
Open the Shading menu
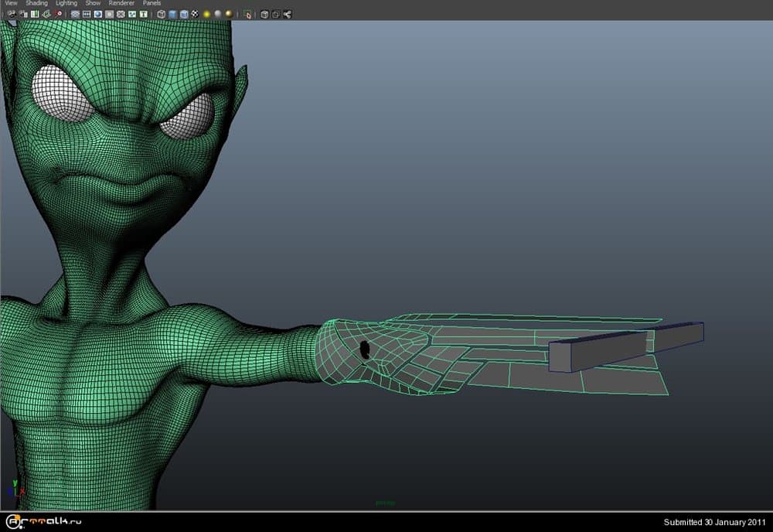click(x=36, y=3)
